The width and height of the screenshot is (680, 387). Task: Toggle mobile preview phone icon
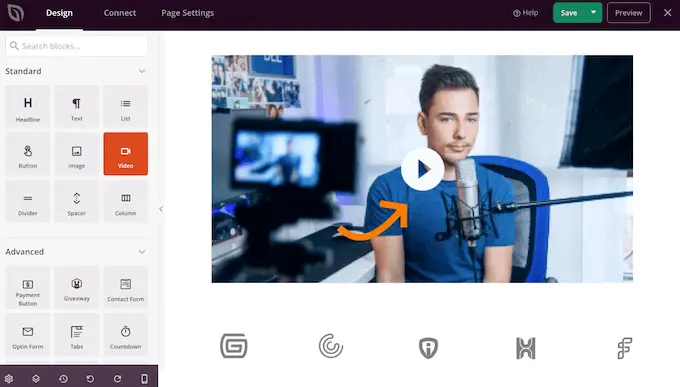[x=144, y=379]
